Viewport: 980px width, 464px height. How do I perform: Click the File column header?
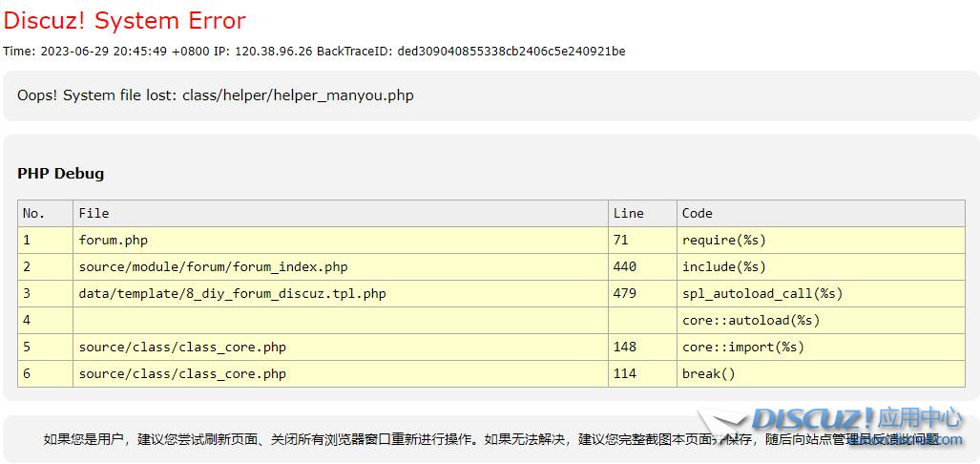point(94,213)
